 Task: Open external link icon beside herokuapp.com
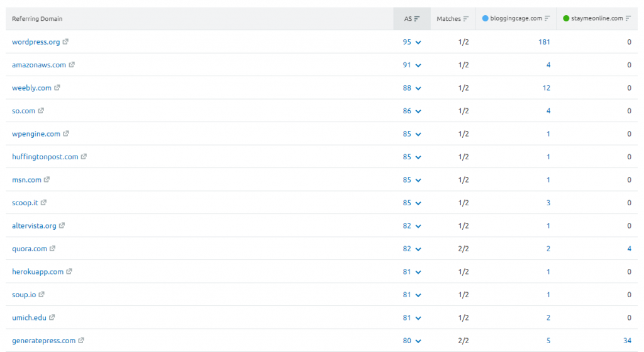[69, 272]
